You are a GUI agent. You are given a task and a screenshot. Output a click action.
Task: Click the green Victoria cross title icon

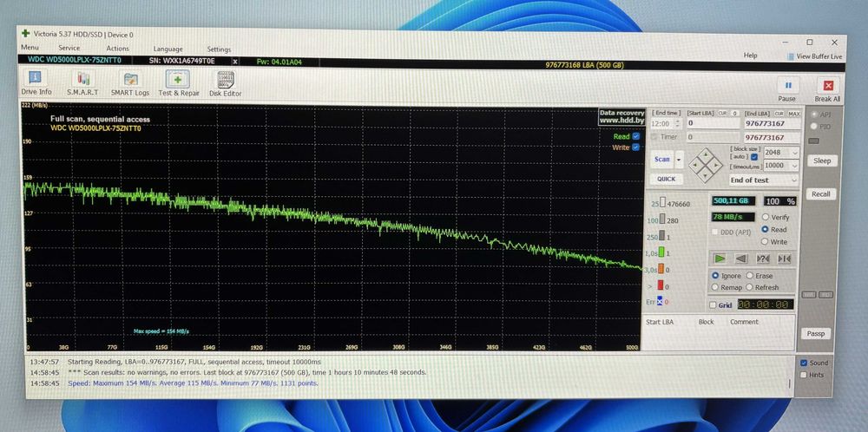(26, 34)
